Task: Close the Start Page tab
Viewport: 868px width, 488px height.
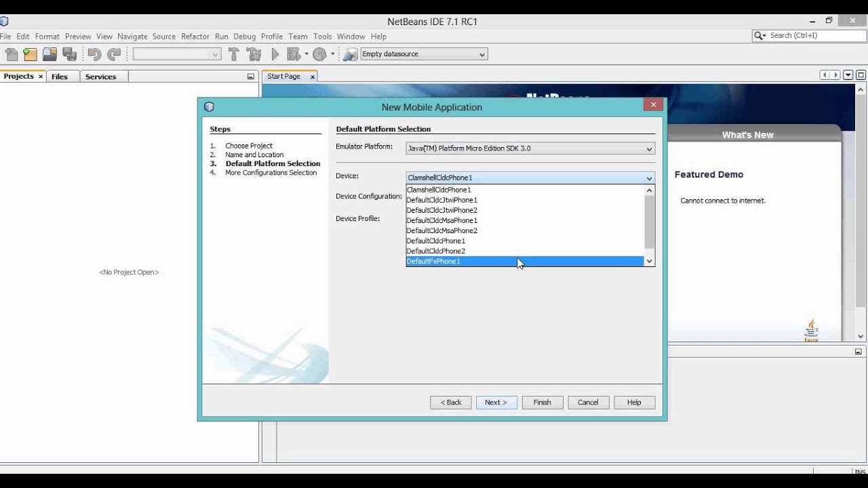Action: [x=313, y=77]
